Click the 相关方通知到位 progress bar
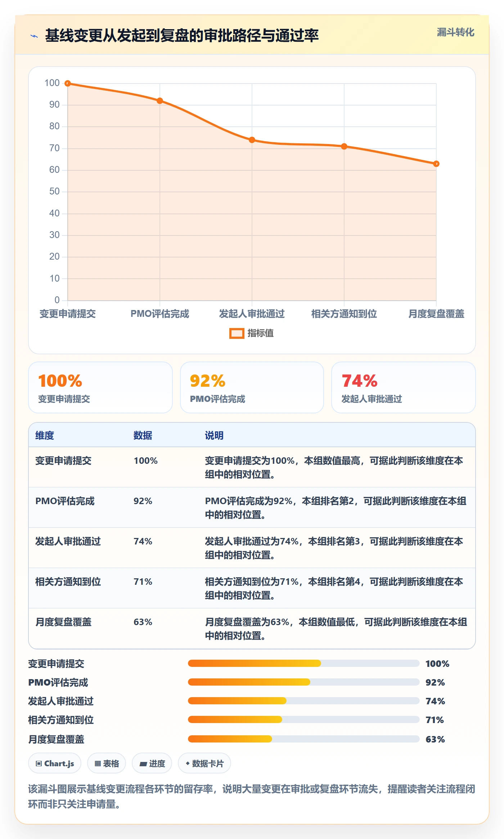The height and width of the screenshot is (839, 504). coord(304,719)
